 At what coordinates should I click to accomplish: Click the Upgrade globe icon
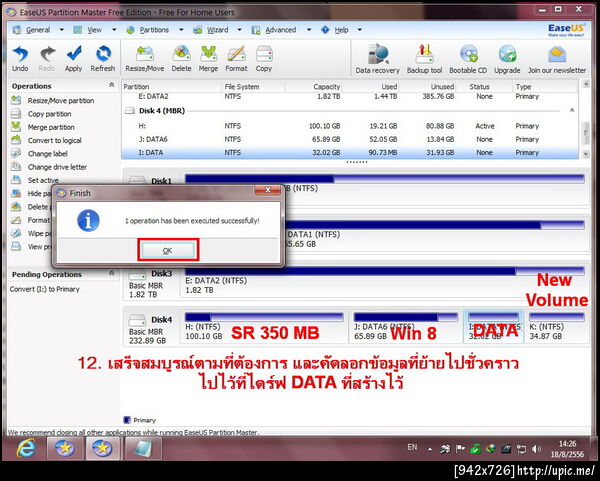click(x=507, y=54)
